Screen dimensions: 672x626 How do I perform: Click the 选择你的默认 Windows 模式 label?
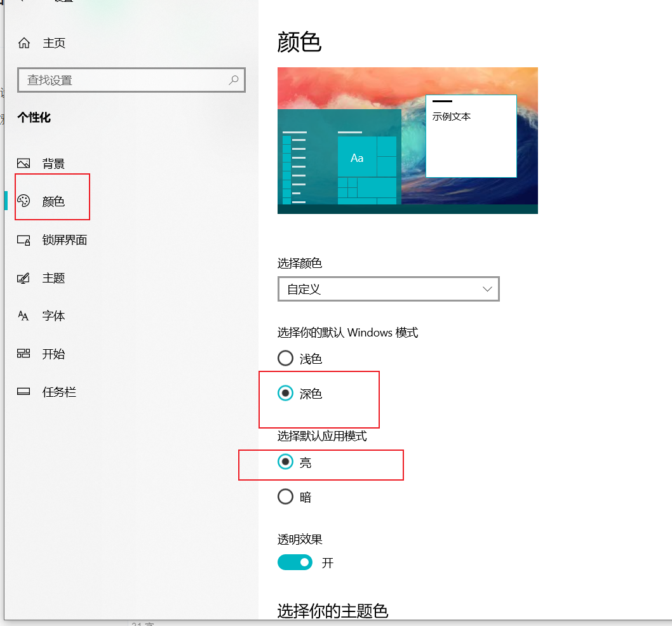[347, 333]
